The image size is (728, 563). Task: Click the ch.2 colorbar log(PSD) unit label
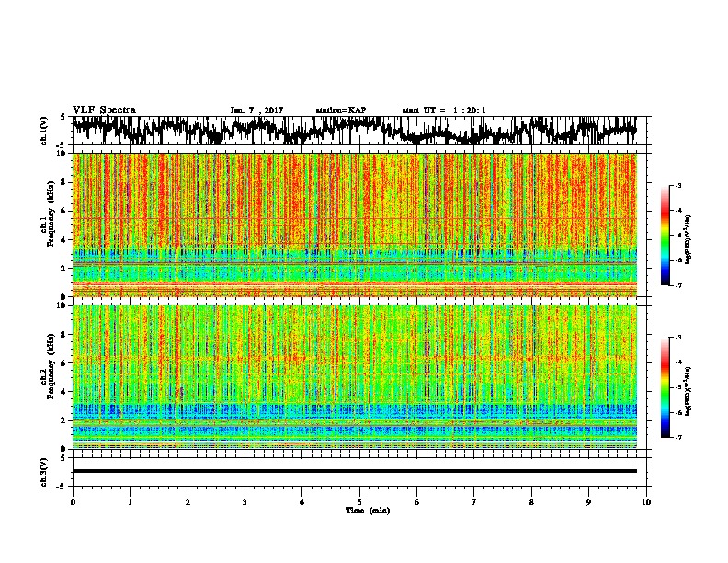(688, 391)
